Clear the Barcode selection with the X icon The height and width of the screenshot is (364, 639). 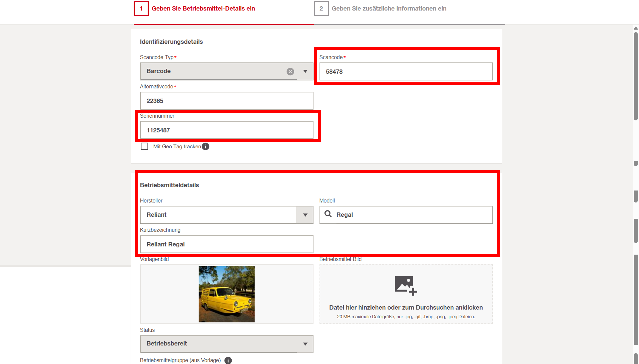(x=290, y=71)
